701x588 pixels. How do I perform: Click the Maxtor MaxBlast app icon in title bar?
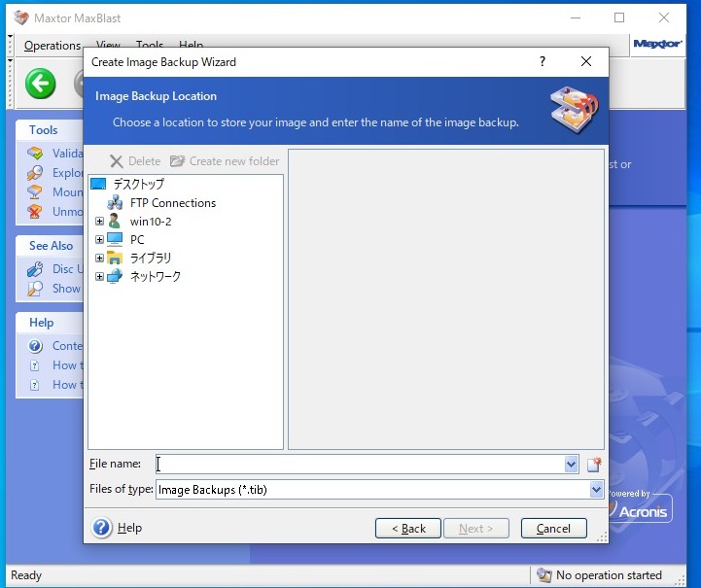point(21,17)
